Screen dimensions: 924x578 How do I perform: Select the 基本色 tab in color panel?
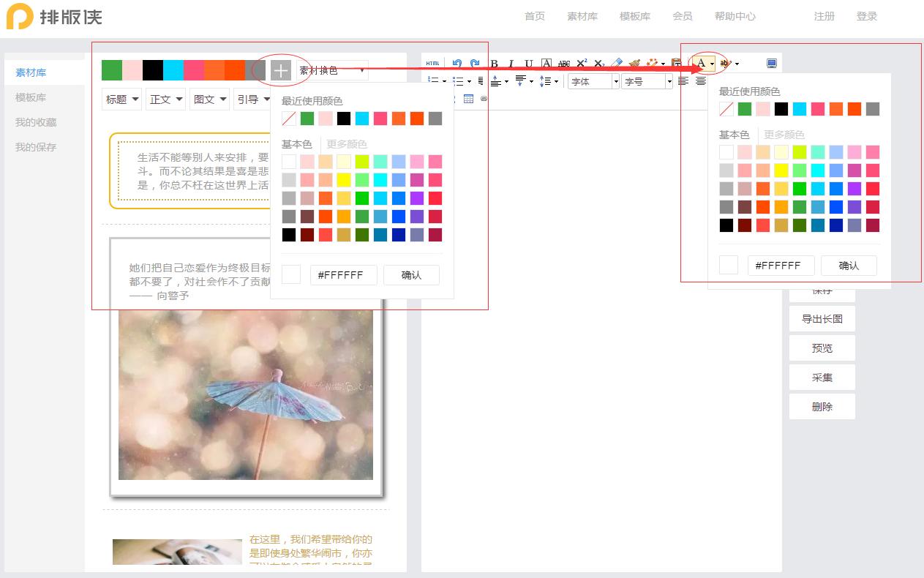pos(296,144)
